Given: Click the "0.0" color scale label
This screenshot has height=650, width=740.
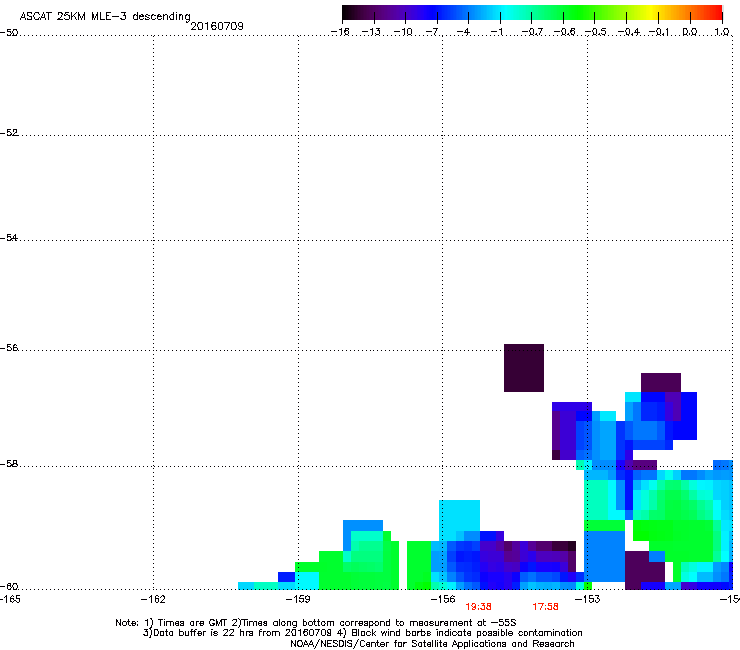Looking at the screenshot, I should (x=690, y=32).
